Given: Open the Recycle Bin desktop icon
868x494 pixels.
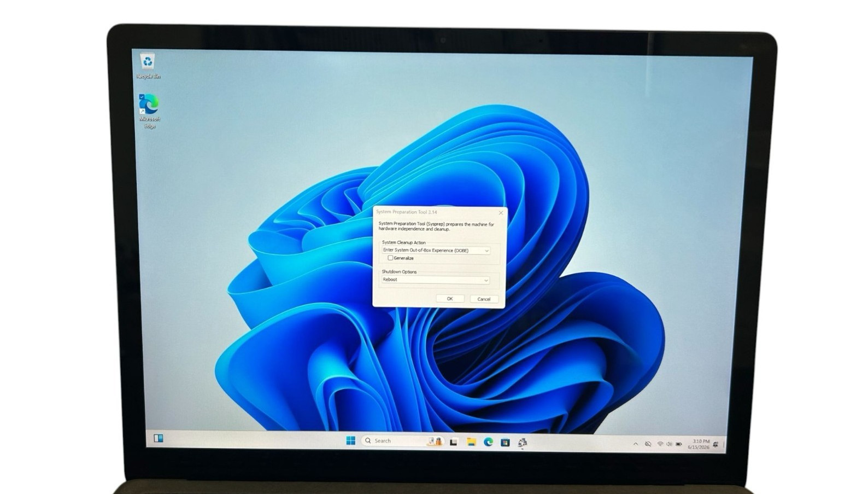Looking at the screenshot, I should pos(148,66).
